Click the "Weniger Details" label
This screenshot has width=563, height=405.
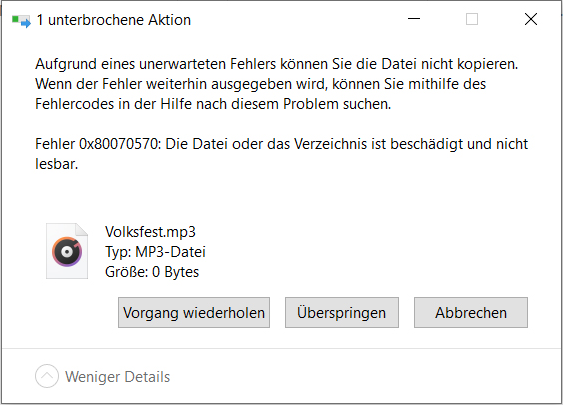117,377
